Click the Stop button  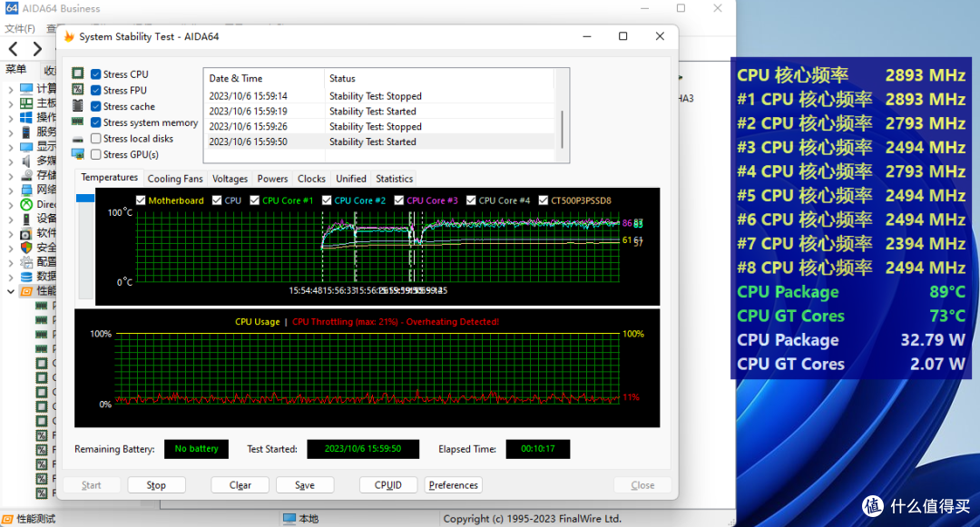[156, 485]
